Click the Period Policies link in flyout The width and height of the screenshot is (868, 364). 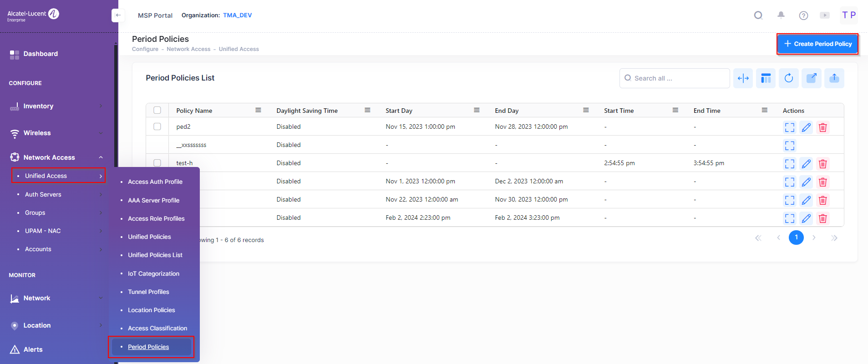click(x=148, y=347)
